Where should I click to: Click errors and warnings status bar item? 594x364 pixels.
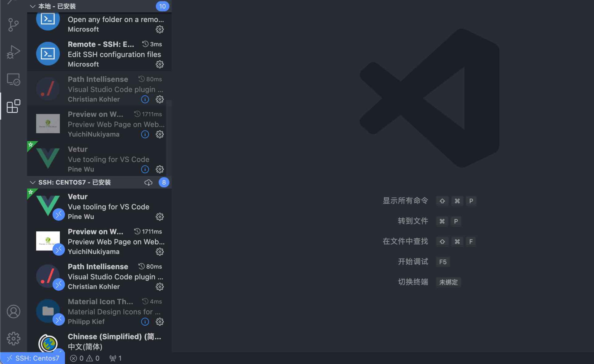point(85,358)
